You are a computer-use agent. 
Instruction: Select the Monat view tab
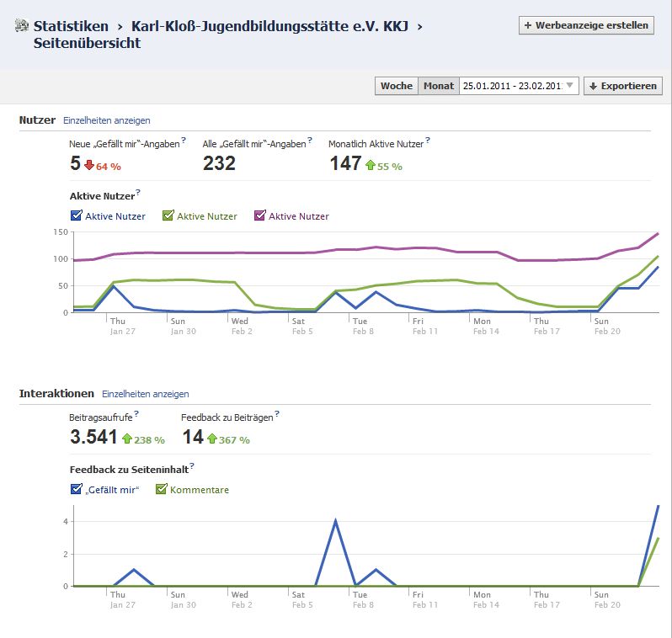coord(438,86)
